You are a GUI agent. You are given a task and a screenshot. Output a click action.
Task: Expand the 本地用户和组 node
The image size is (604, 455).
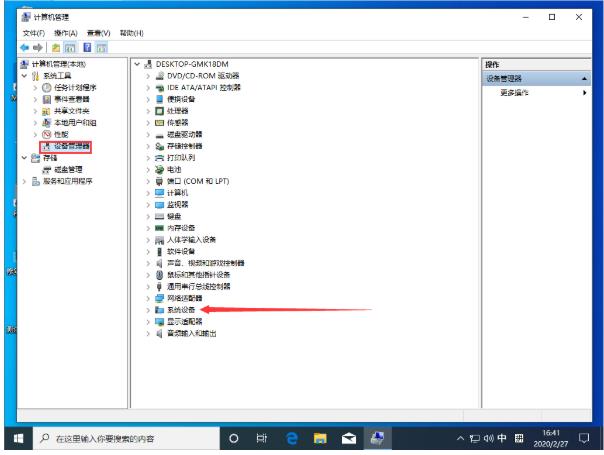[35, 123]
